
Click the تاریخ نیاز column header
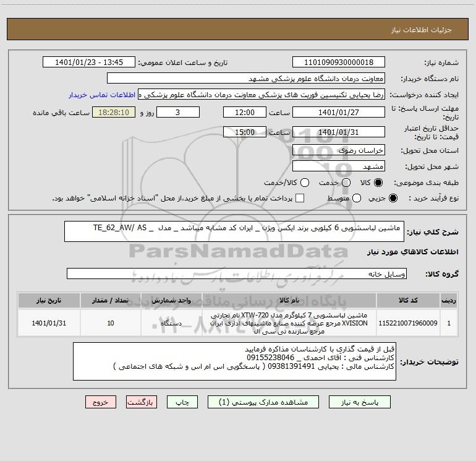click(49, 300)
